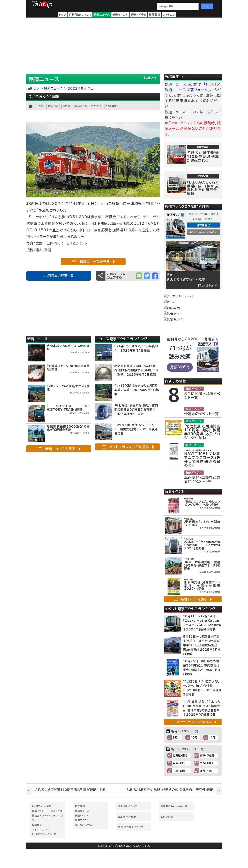This screenshot has height=868, width=248.
Task: Select the 35系客車 tag
Action: coord(111,106)
